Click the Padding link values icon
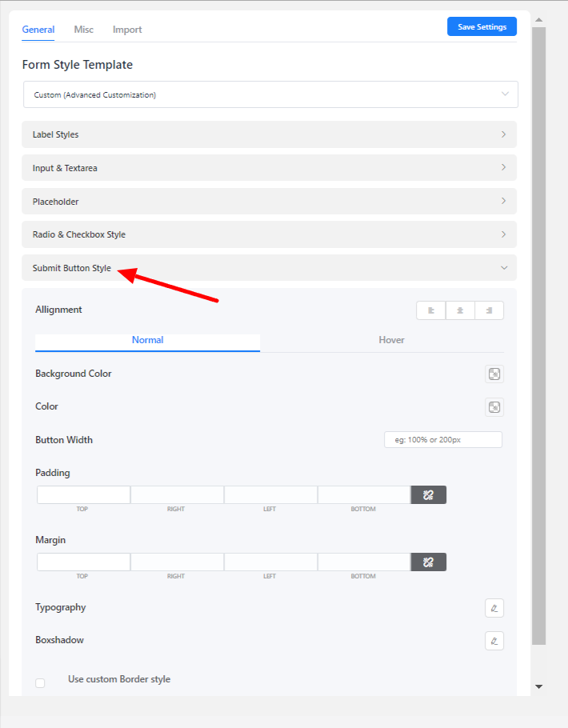 [x=428, y=495]
